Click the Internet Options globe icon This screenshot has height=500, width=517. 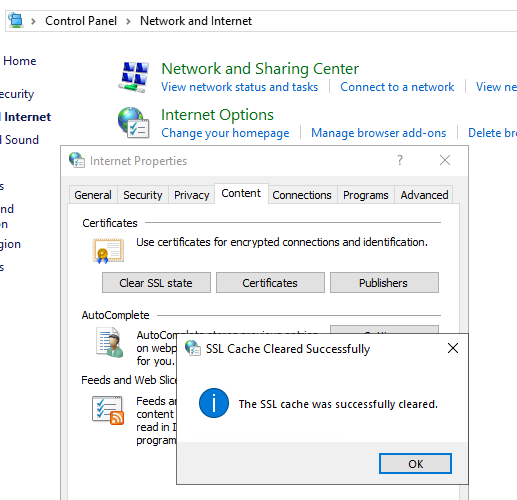[134, 122]
